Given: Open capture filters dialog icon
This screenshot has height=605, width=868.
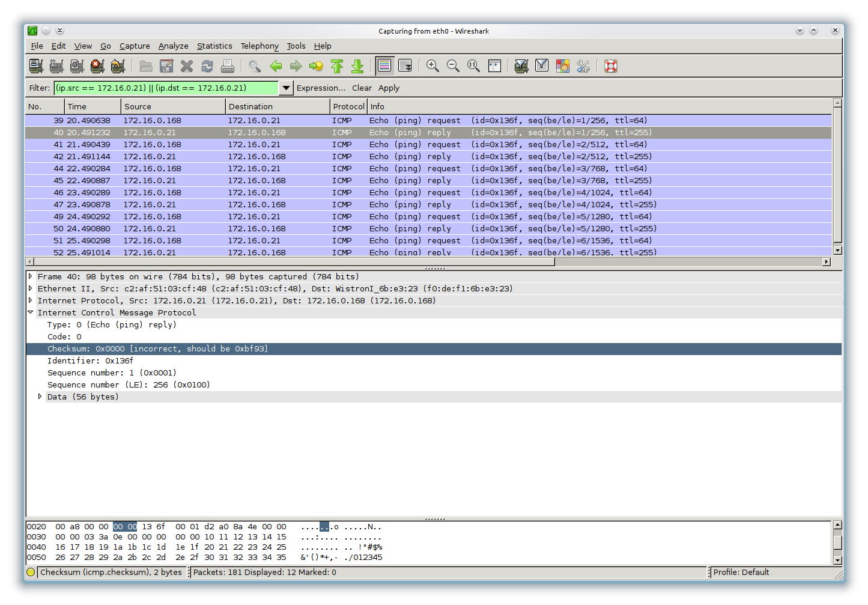Looking at the screenshot, I should click(x=521, y=66).
